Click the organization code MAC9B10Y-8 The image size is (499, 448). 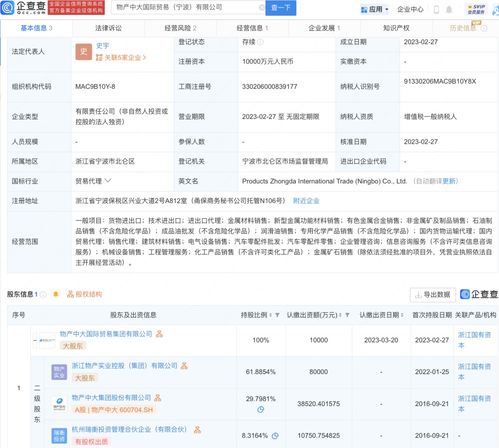click(x=95, y=86)
